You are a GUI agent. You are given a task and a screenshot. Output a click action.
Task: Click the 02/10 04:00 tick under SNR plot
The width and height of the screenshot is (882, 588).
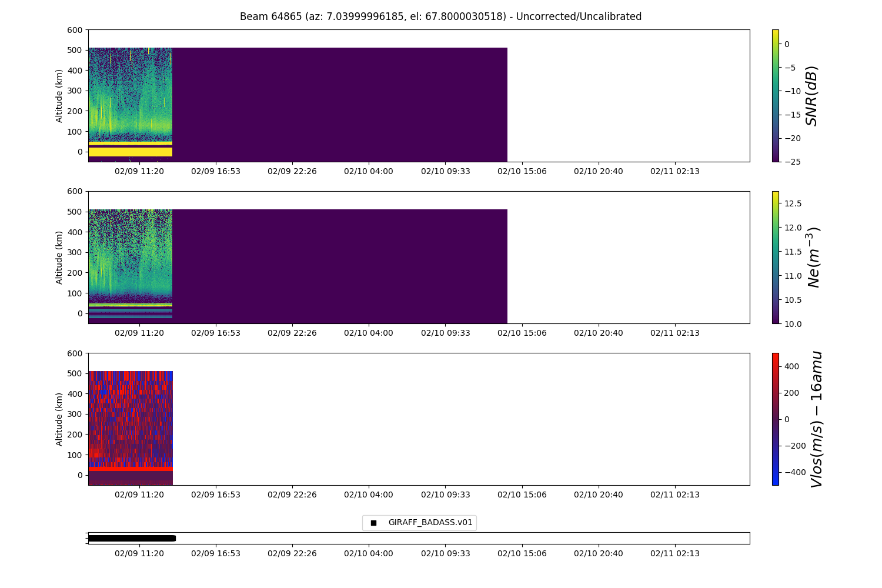click(368, 171)
